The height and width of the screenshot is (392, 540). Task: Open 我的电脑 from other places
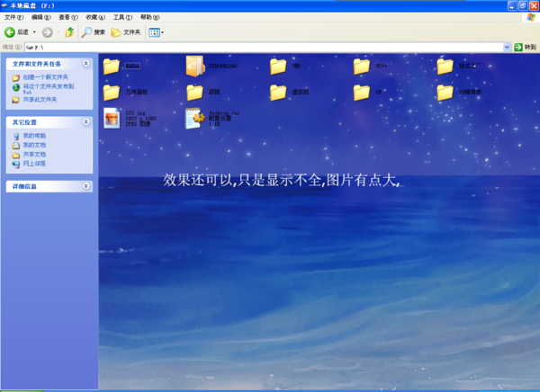click(x=34, y=136)
